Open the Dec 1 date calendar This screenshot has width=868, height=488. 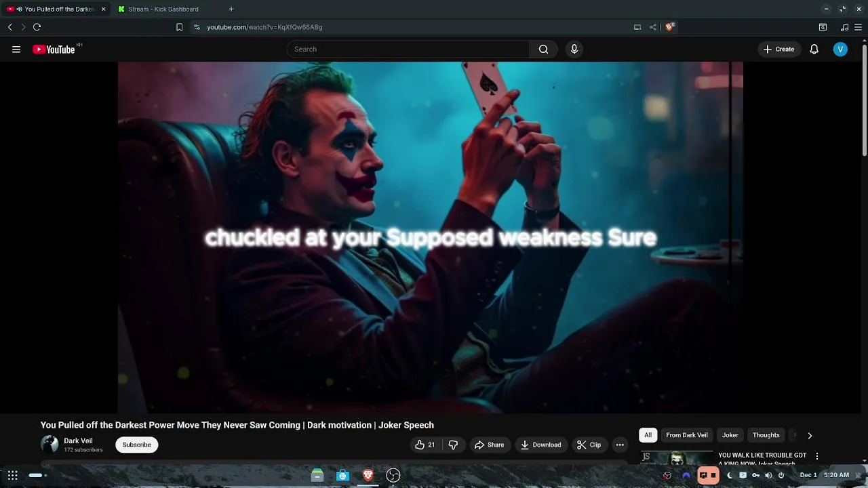point(808,475)
